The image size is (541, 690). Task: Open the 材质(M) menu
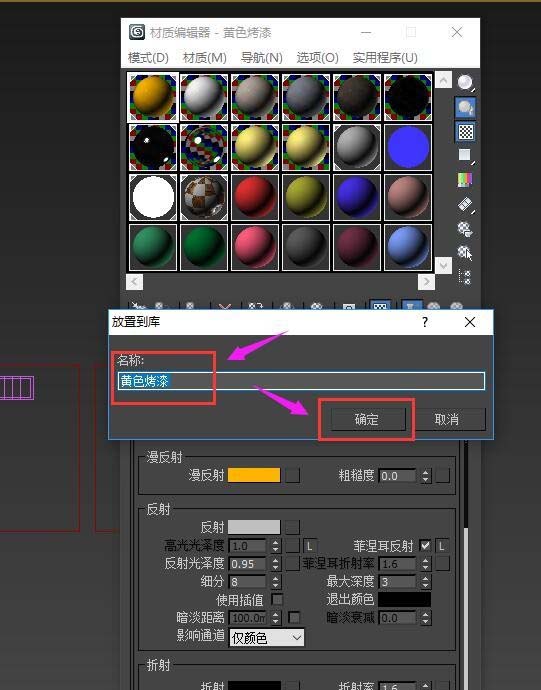tap(205, 58)
